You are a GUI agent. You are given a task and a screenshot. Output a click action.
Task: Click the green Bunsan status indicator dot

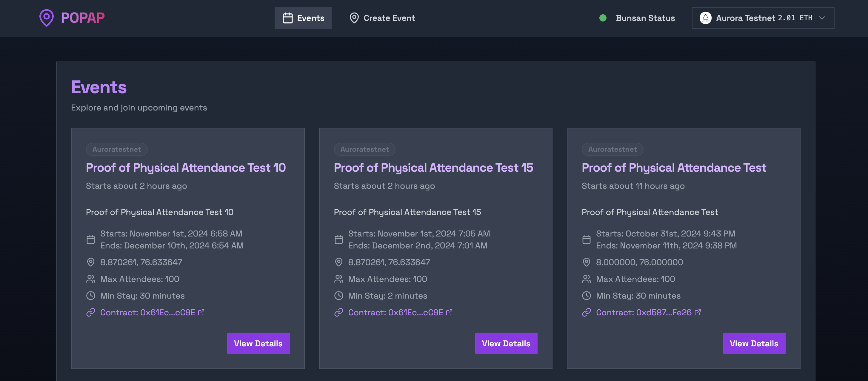603,18
